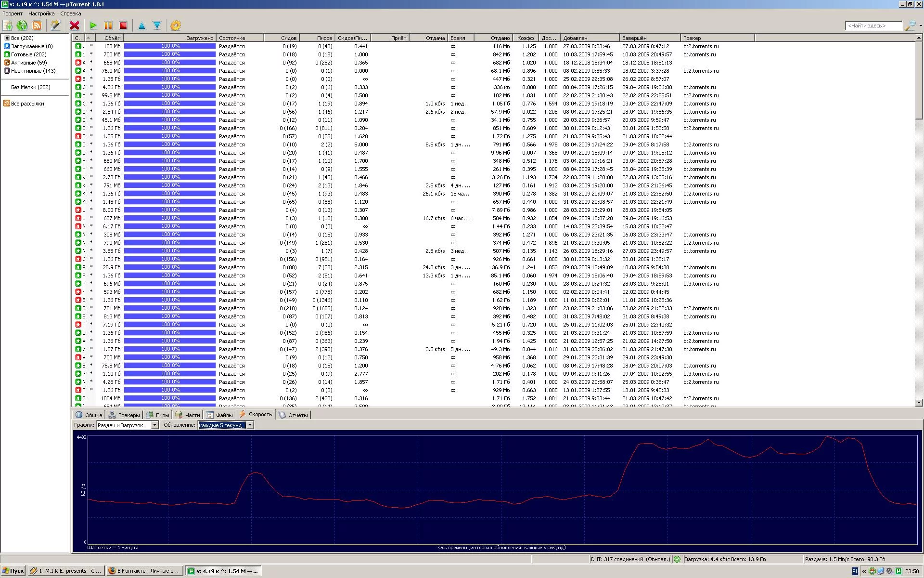Click Move Up Queue blue arrow
This screenshot has width=924, height=578.
(x=141, y=26)
